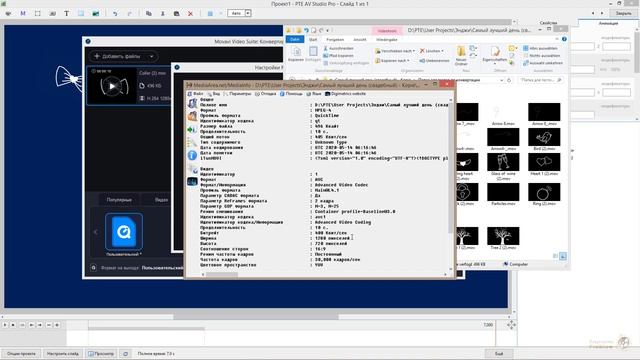Click the open-file icon in MediaInfo sidebar

192,103
